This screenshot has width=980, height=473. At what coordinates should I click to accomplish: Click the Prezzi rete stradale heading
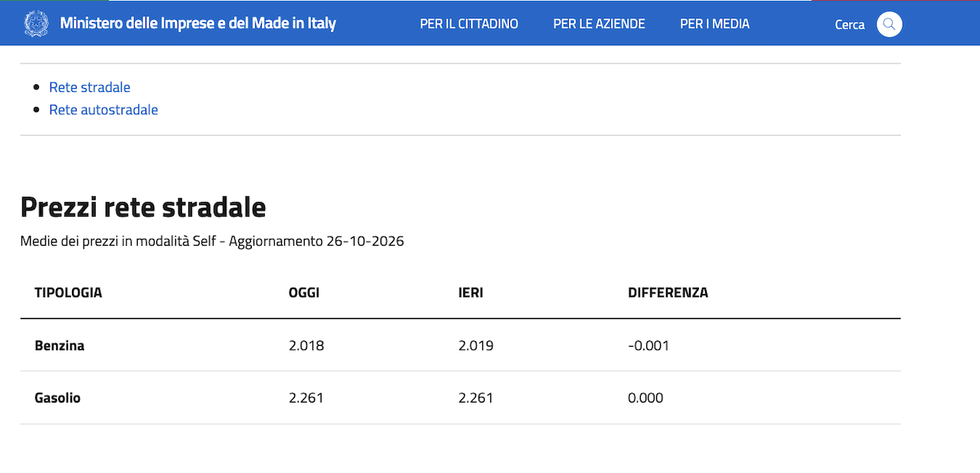click(x=143, y=207)
